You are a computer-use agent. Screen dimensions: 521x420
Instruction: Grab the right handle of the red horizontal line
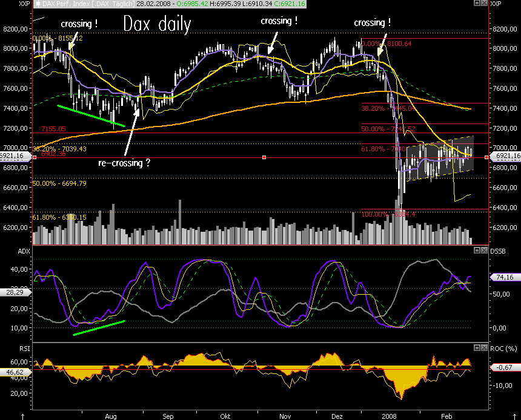(x=486, y=157)
